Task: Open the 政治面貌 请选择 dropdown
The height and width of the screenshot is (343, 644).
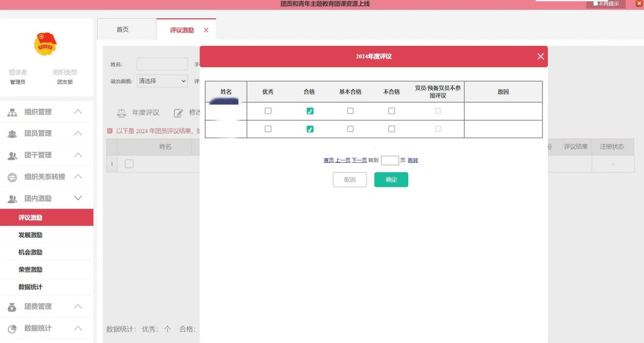Action: (162, 81)
